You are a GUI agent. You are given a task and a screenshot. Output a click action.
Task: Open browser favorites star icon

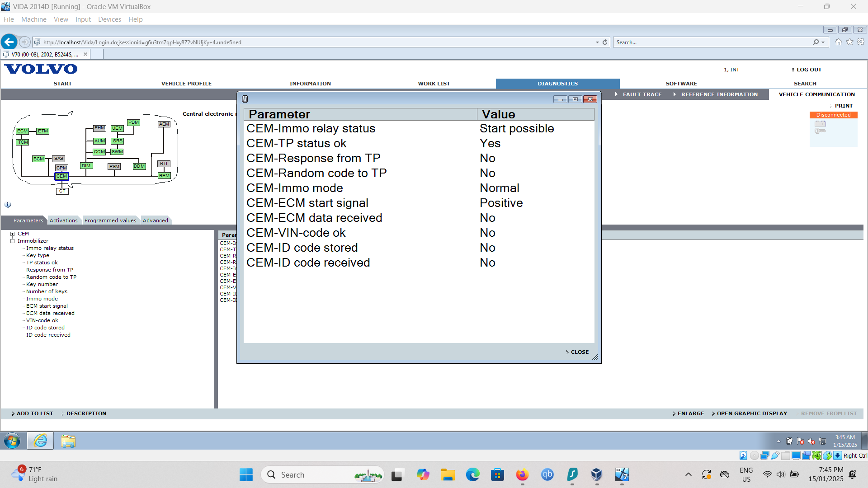[849, 42]
